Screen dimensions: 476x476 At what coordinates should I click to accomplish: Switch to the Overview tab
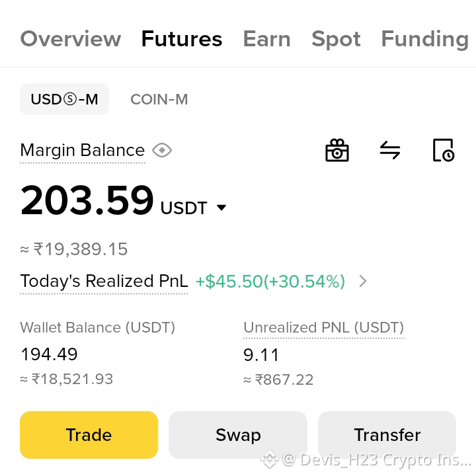point(71,39)
